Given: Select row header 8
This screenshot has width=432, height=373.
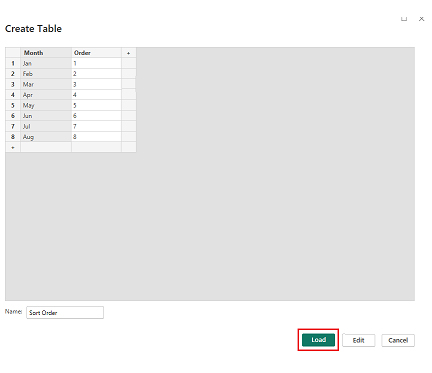Looking at the screenshot, I should [13, 137].
